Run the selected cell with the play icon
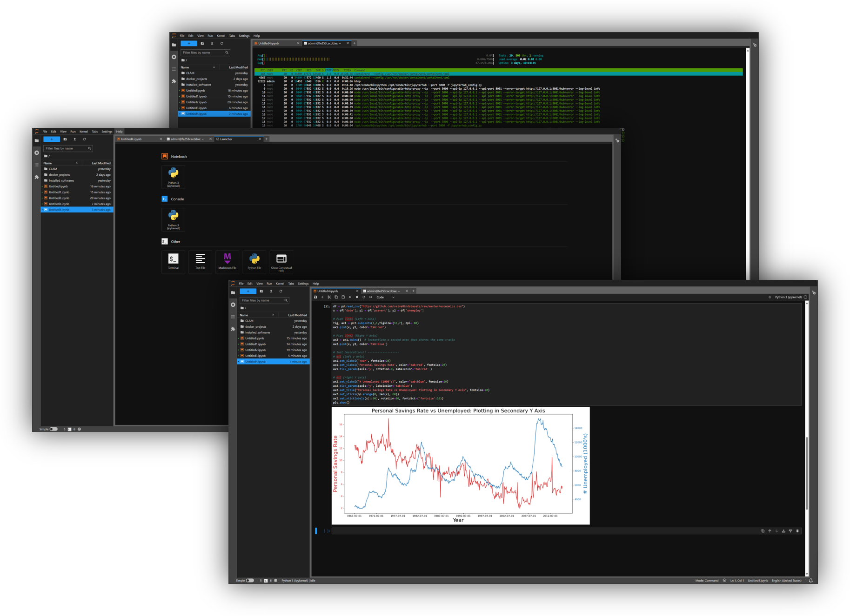This screenshot has height=616, width=850. pyautogui.click(x=350, y=297)
